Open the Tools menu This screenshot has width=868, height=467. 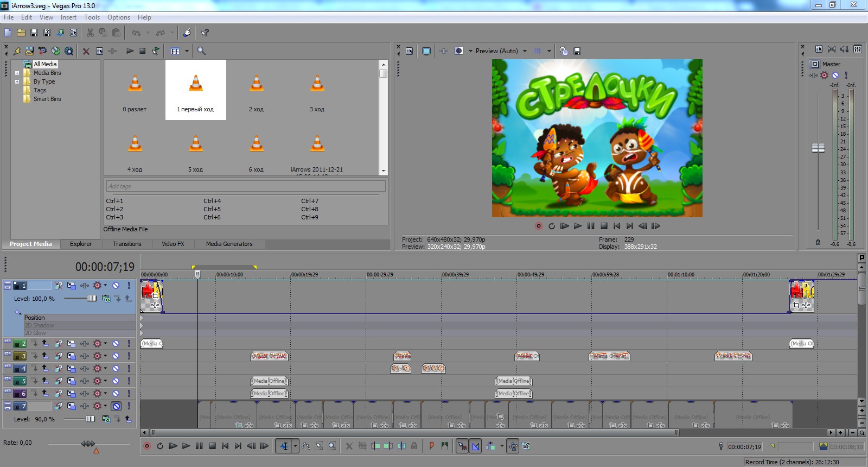(x=92, y=17)
